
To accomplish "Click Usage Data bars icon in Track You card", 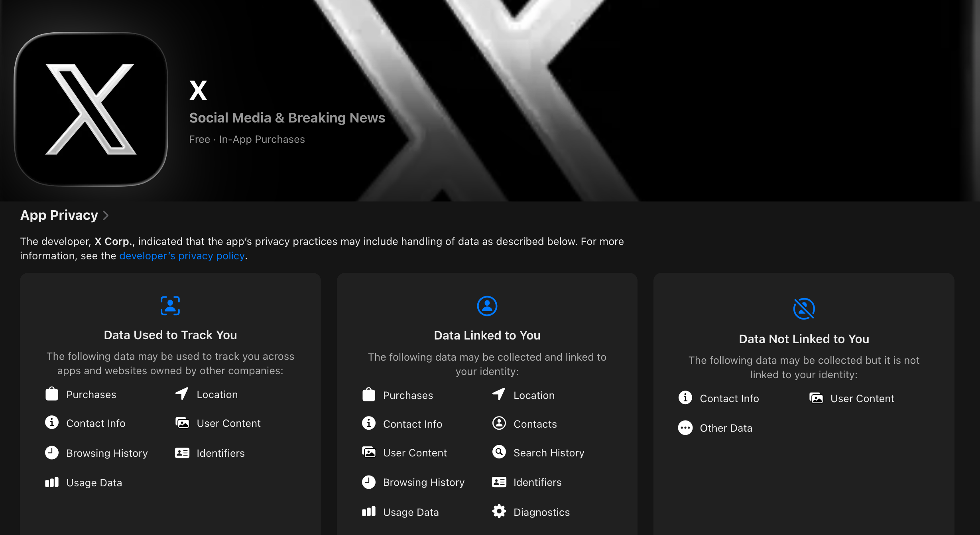I will tap(52, 482).
